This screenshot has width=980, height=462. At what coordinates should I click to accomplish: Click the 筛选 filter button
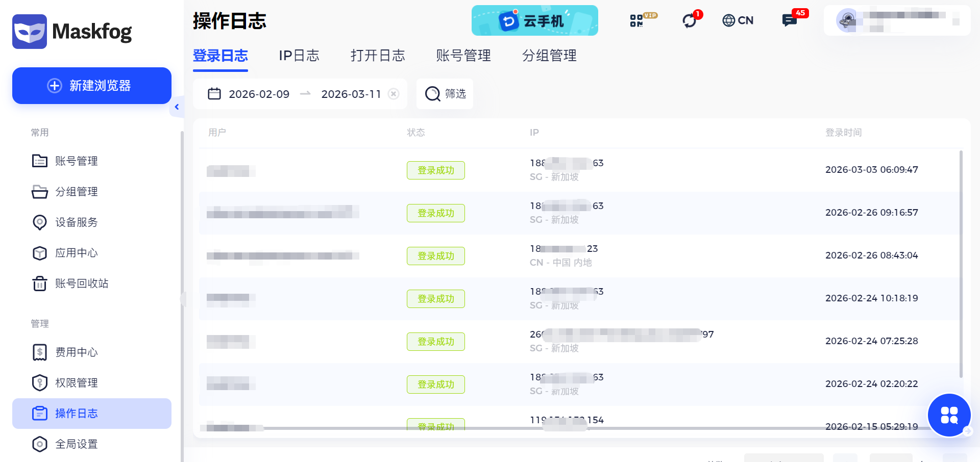coord(445,94)
